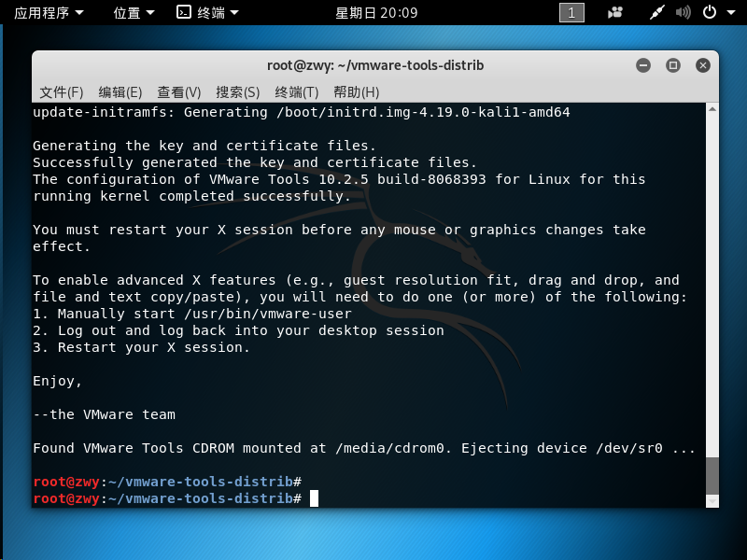Click the line '3. Restart your X session.'
Screen dimensions: 747x560
coord(142,347)
